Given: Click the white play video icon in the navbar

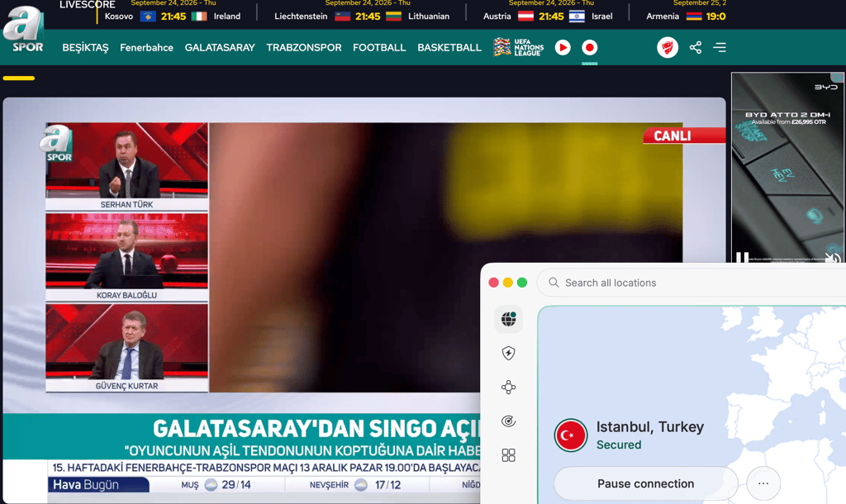Looking at the screenshot, I should pos(563,47).
